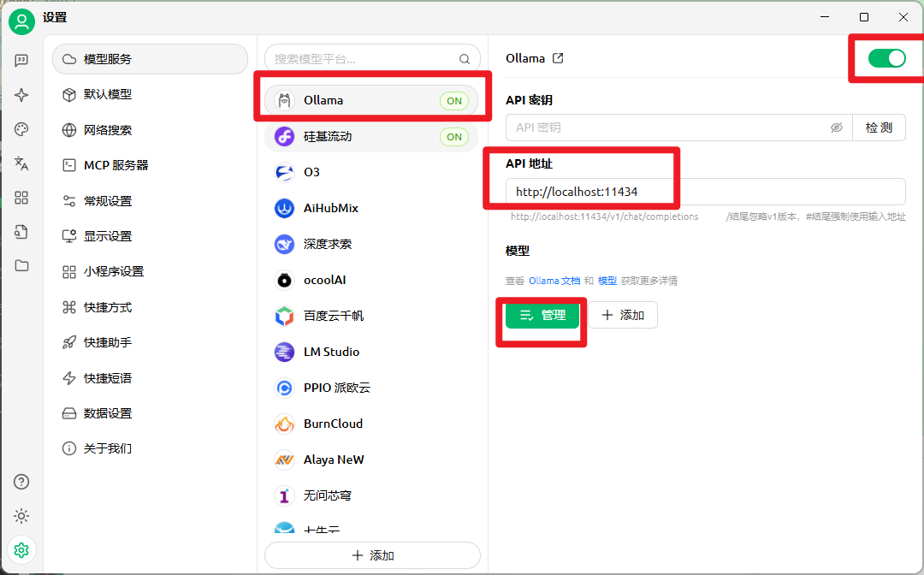
Task: Open MCP 服务器 settings section
Action: click(x=151, y=165)
